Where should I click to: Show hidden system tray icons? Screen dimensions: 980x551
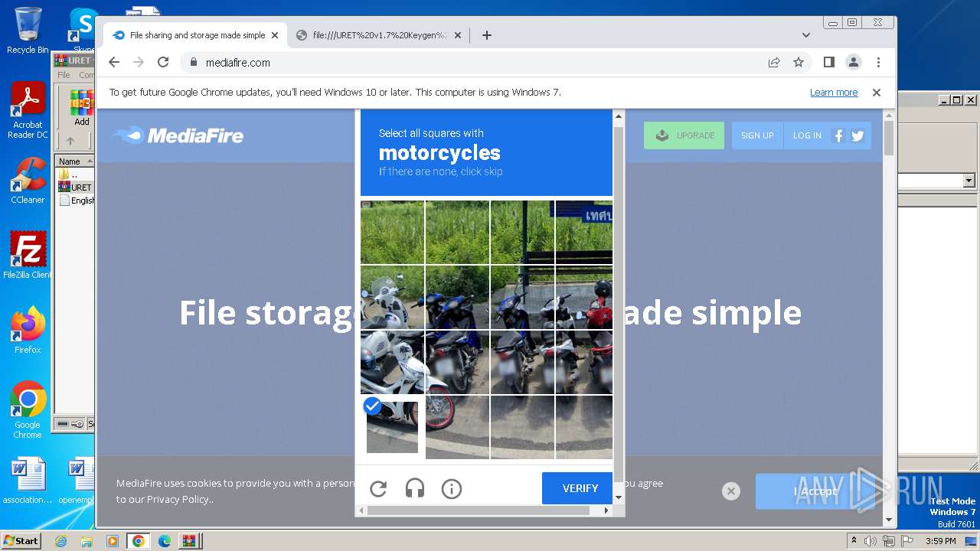(x=854, y=541)
